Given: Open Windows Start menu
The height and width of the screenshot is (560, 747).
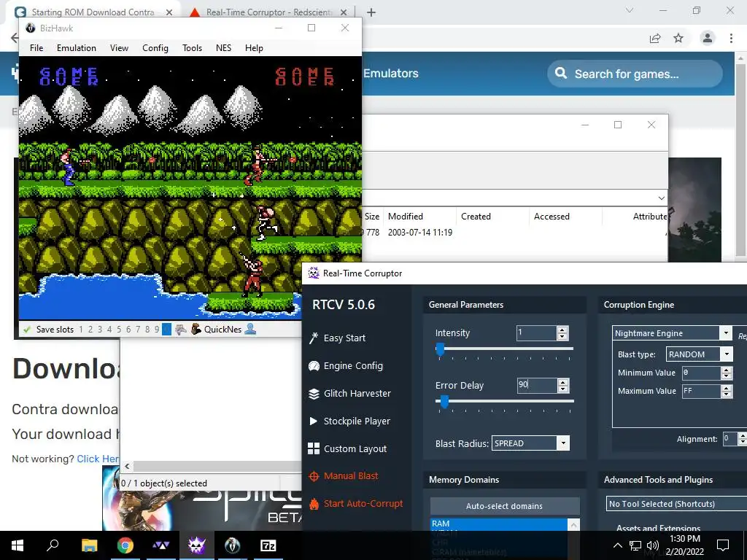Looking at the screenshot, I should 18,545.
